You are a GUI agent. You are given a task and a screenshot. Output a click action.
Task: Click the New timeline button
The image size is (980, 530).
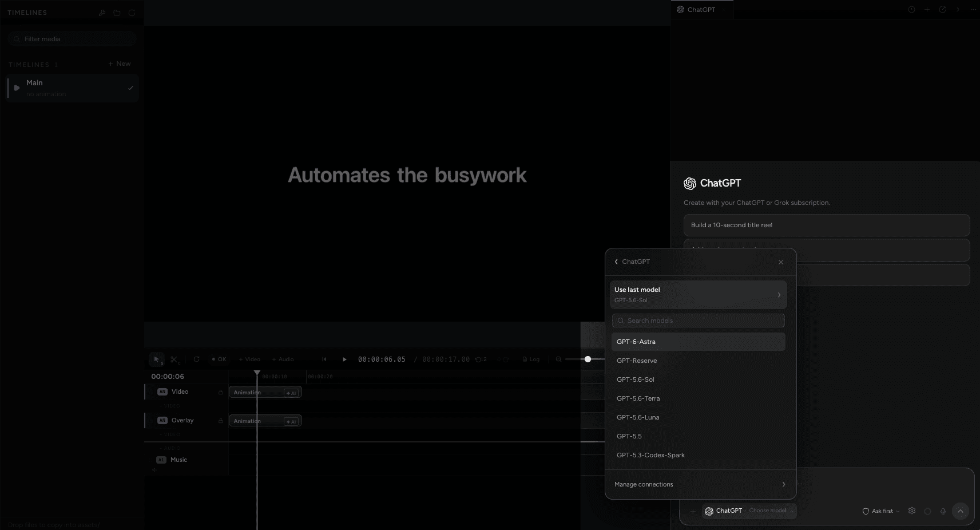tap(120, 64)
